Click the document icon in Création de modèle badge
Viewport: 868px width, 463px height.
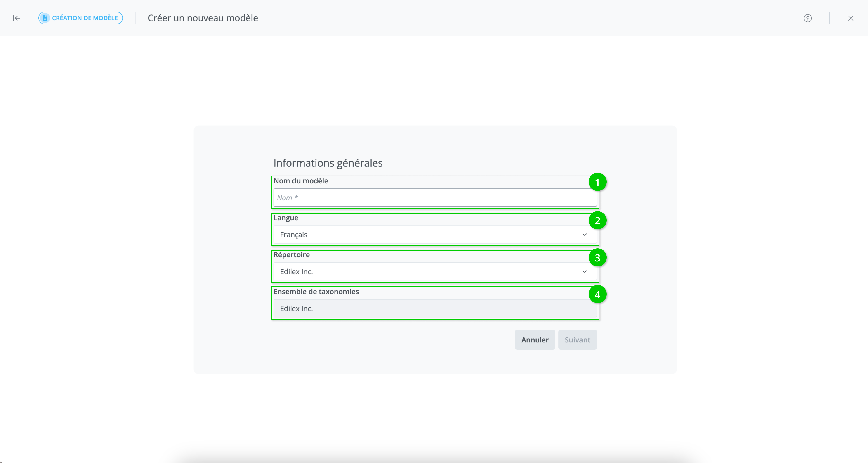pyautogui.click(x=45, y=18)
